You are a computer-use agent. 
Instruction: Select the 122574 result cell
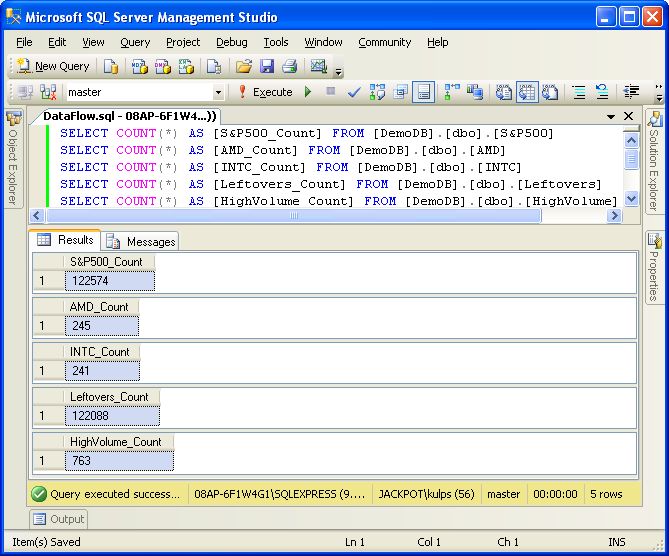click(x=104, y=281)
